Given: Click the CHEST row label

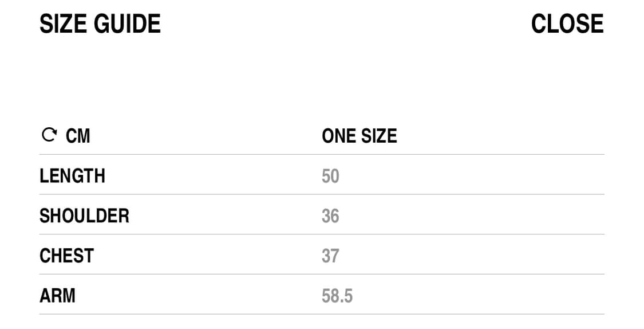Looking at the screenshot, I should pos(66,256).
